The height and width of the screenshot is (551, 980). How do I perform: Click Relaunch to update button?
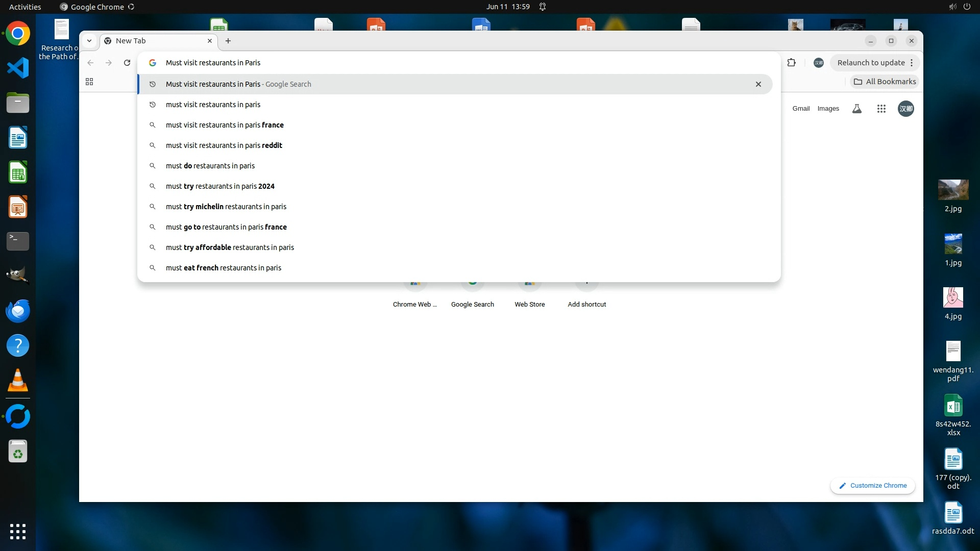coord(870,63)
